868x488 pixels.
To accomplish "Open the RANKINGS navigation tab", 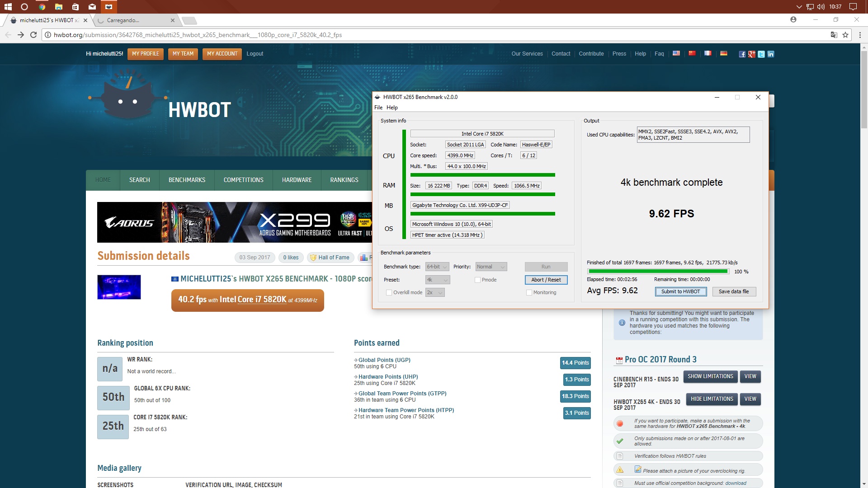I will point(344,180).
